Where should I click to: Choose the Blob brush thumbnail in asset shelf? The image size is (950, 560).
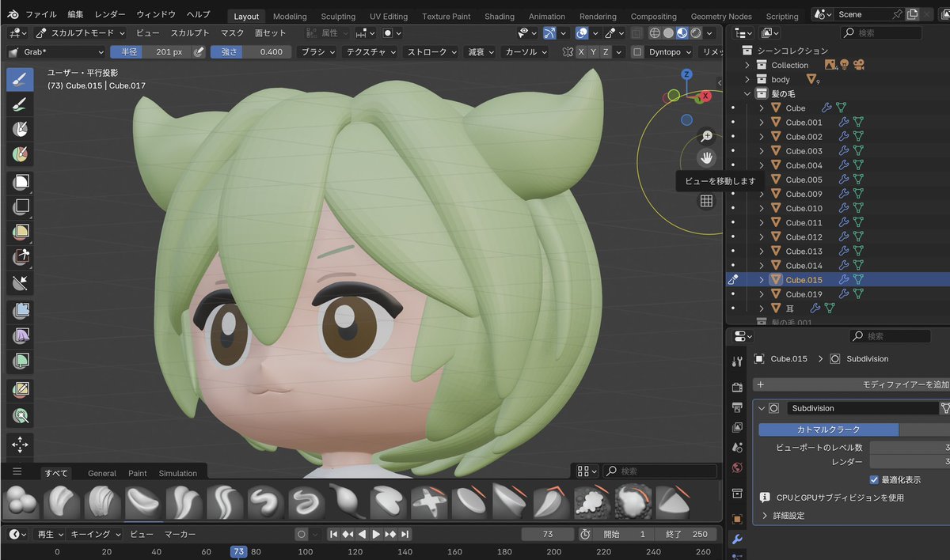[21, 501]
